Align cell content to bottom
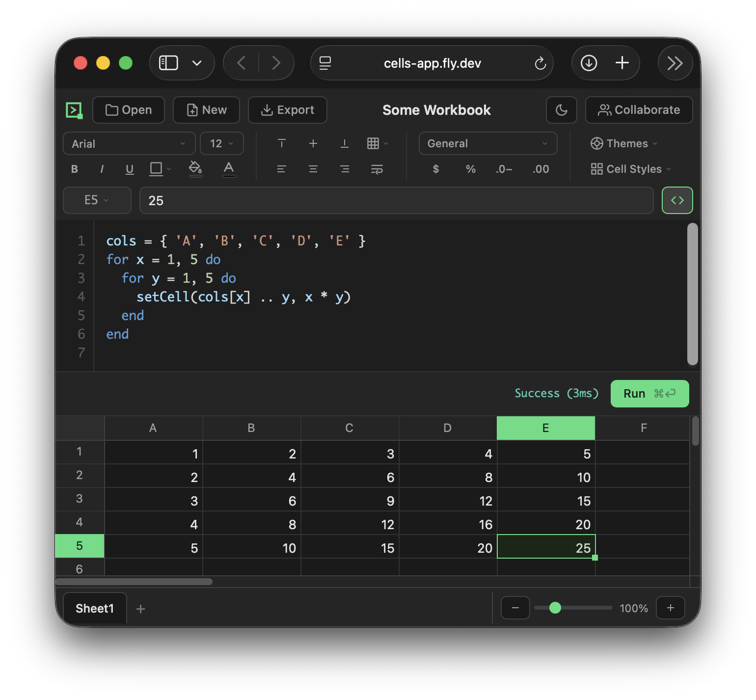Screen dimensions: 756x700 tap(345, 143)
